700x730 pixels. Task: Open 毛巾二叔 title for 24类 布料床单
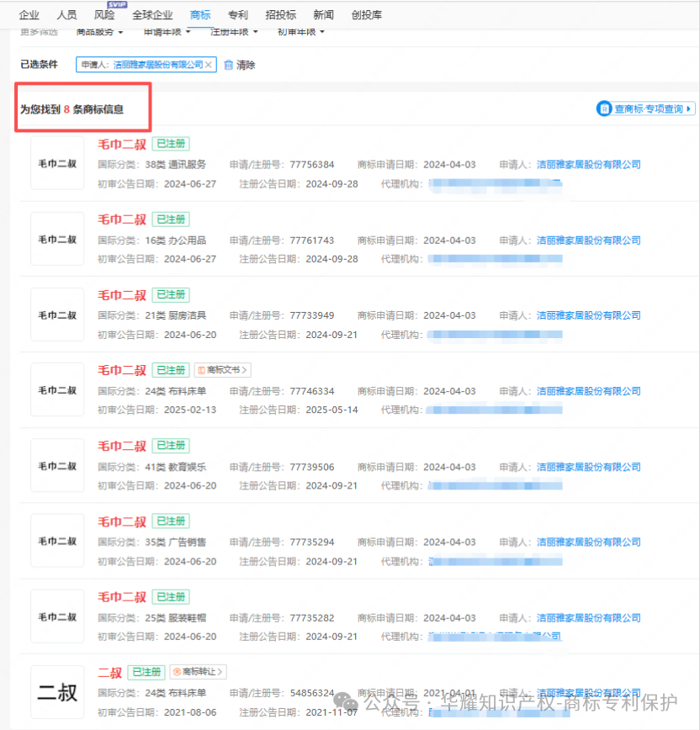pos(122,370)
